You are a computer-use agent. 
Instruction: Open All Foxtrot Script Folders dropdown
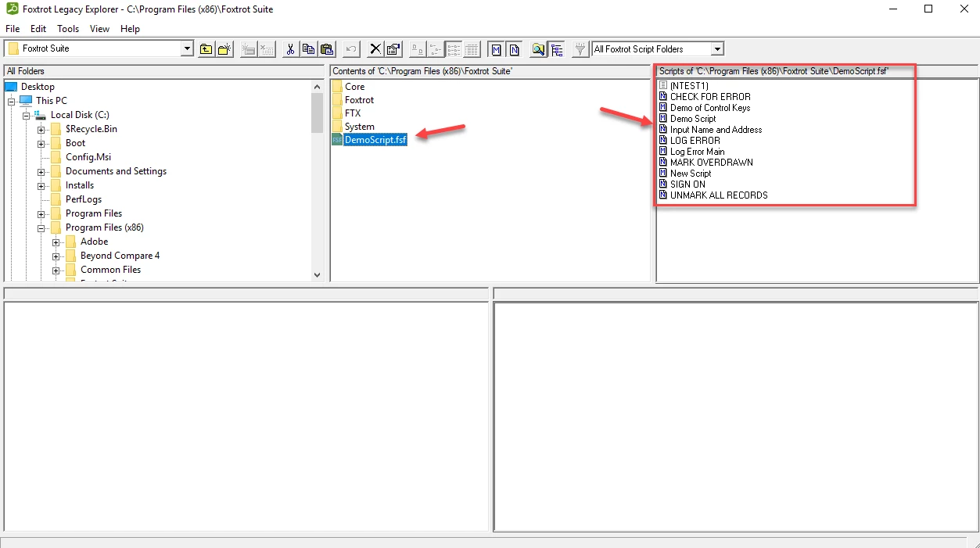(x=717, y=48)
